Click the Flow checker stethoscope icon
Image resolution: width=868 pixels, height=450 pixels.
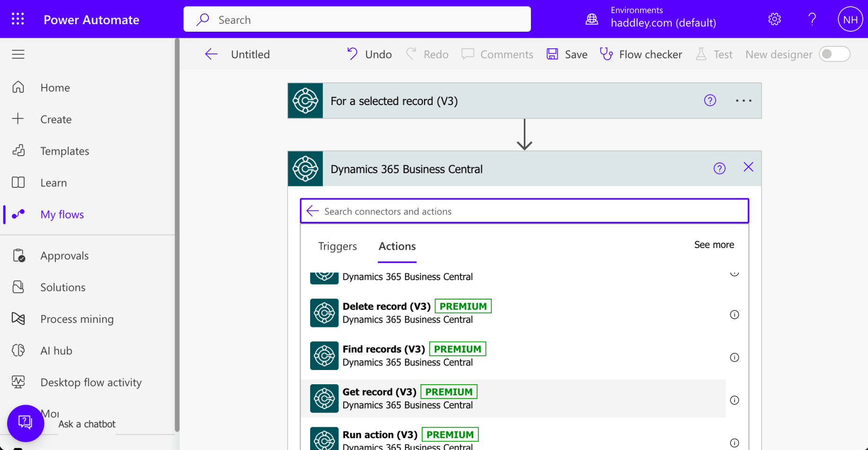pos(606,54)
